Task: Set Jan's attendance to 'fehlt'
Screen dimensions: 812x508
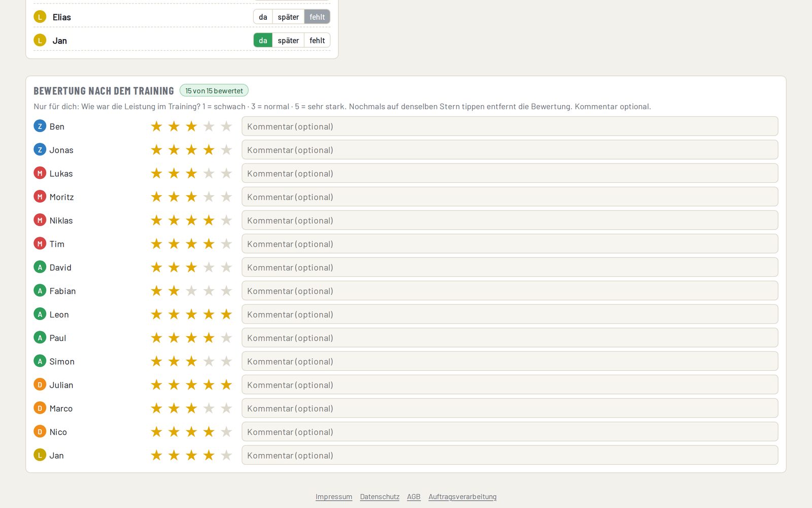Action: pos(317,40)
